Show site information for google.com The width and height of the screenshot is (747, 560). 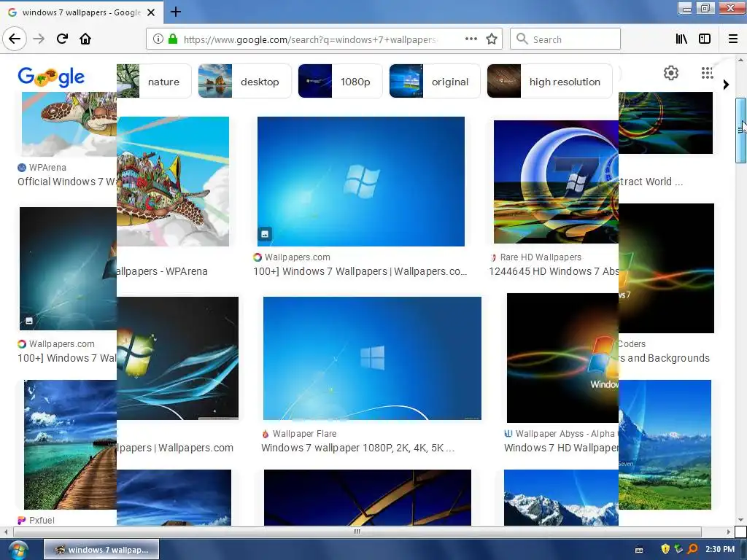158,39
